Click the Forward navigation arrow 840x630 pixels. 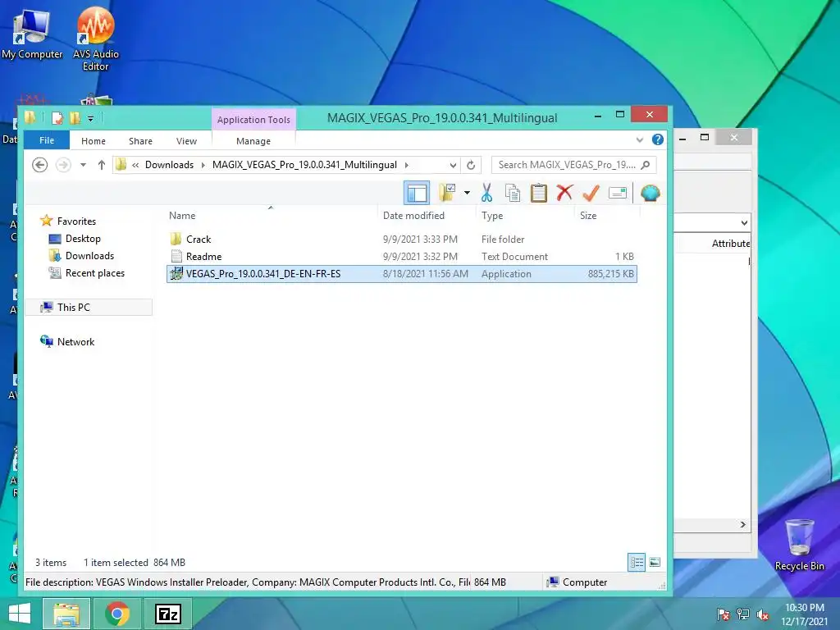pyautogui.click(x=63, y=165)
